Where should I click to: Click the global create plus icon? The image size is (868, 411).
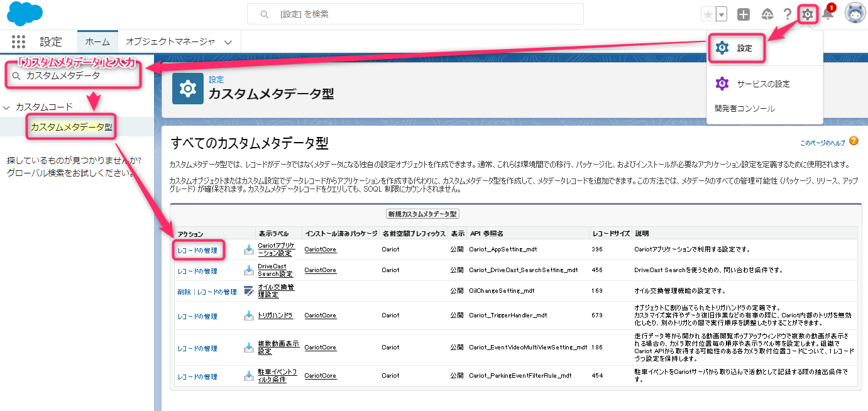point(744,14)
